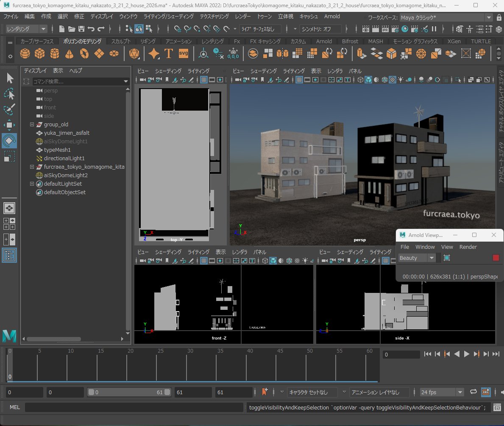Click the save scene icon
The width and height of the screenshot is (504, 426).
(81, 29)
